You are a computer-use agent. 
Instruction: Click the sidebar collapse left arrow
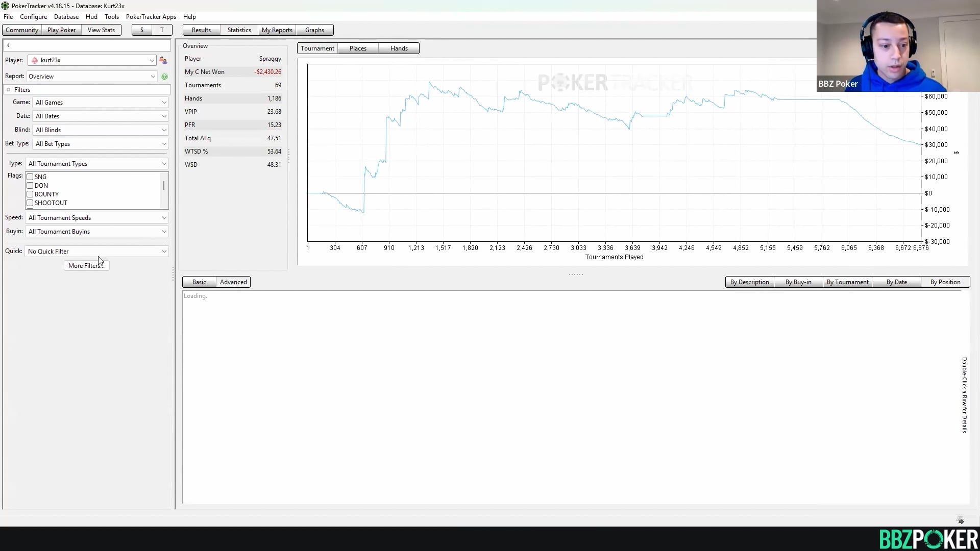coord(8,45)
